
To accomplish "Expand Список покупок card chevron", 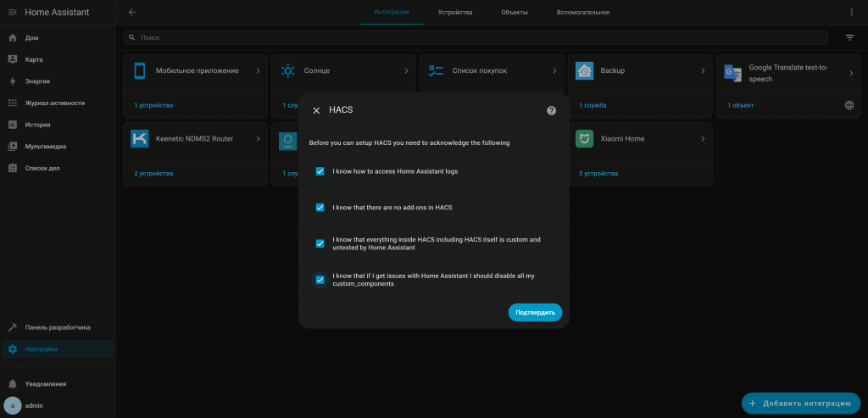I will tap(554, 71).
